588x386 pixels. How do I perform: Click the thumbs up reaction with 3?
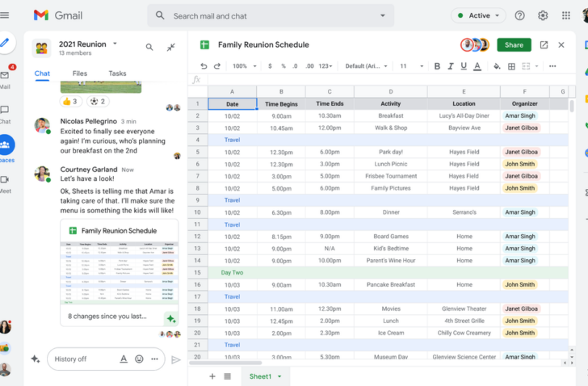[70, 101]
